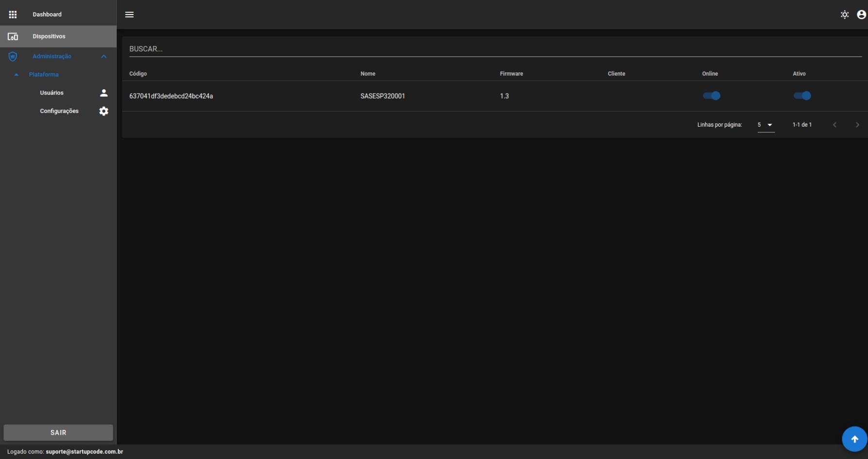Switch theme using the brightness icon
This screenshot has height=459, width=868.
point(845,15)
